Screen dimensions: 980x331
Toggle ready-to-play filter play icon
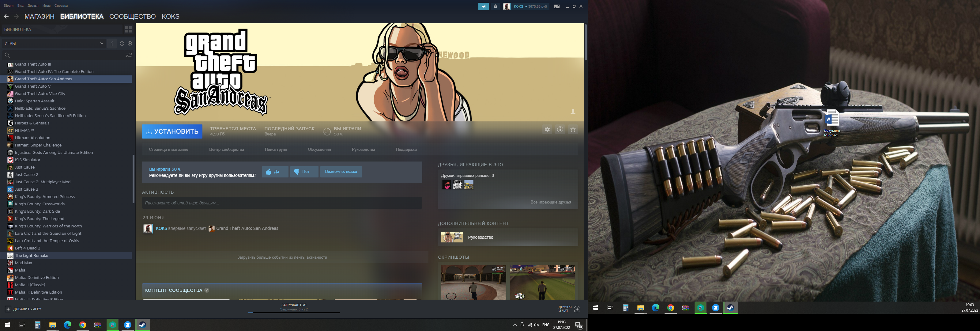tap(130, 44)
